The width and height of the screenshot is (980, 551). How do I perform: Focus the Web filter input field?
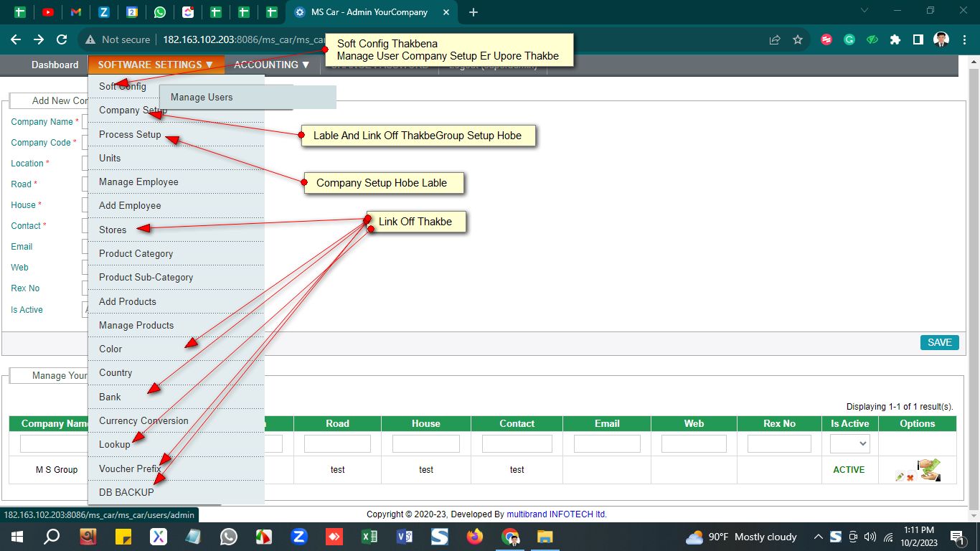click(x=694, y=443)
